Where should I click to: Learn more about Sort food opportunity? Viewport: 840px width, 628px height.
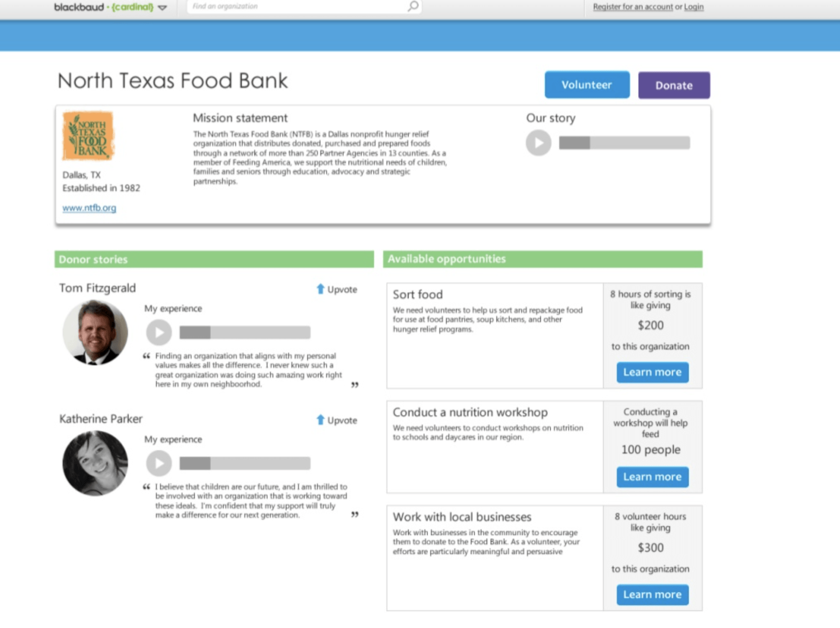tap(652, 372)
